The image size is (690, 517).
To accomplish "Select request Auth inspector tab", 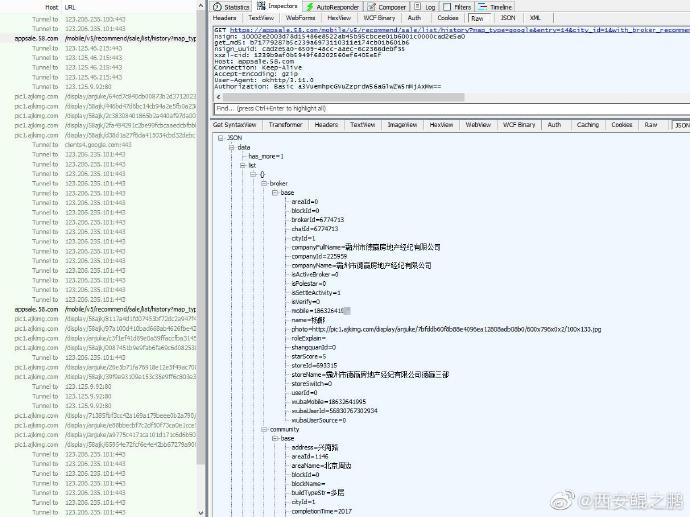I will pyautogui.click(x=414, y=18).
